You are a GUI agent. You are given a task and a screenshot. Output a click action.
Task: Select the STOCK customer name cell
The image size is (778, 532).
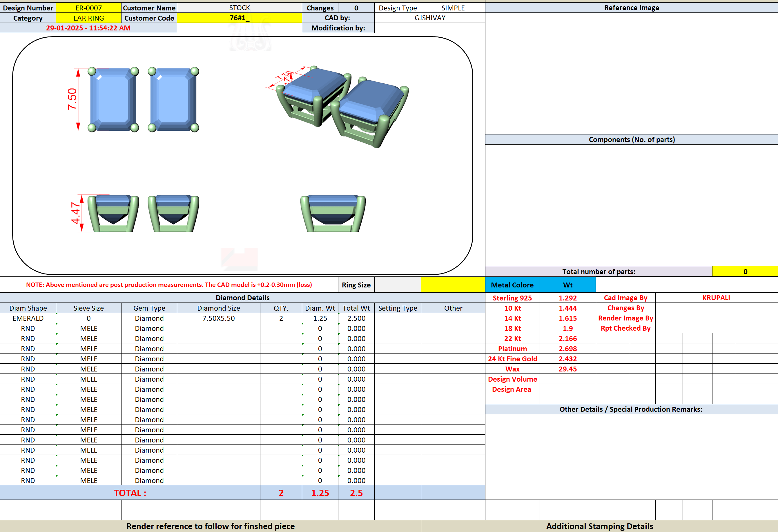click(239, 8)
